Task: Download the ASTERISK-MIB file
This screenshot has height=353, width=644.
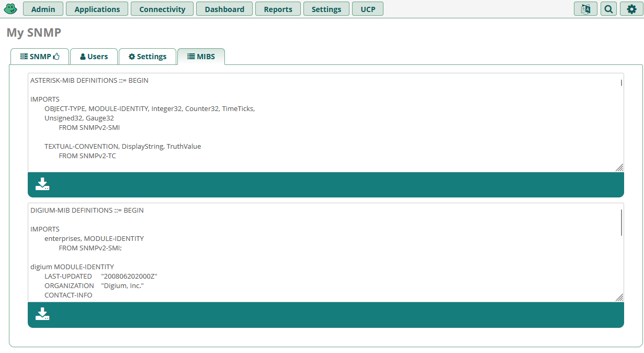Action: [x=42, y=184]
